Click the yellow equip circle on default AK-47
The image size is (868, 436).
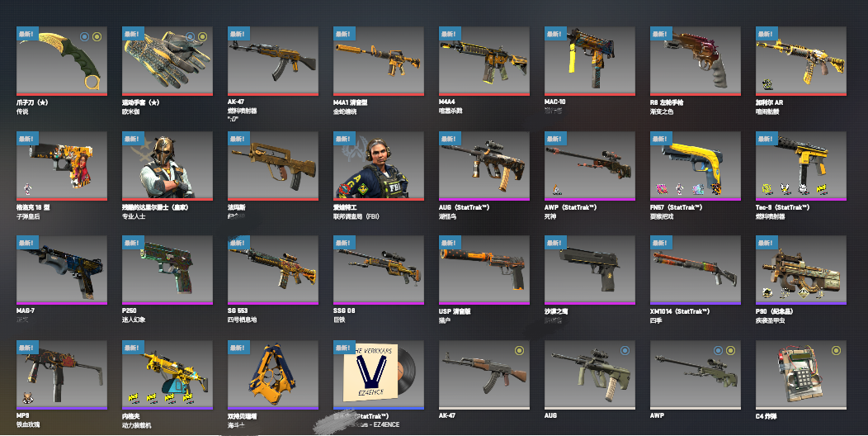[519, 350]
